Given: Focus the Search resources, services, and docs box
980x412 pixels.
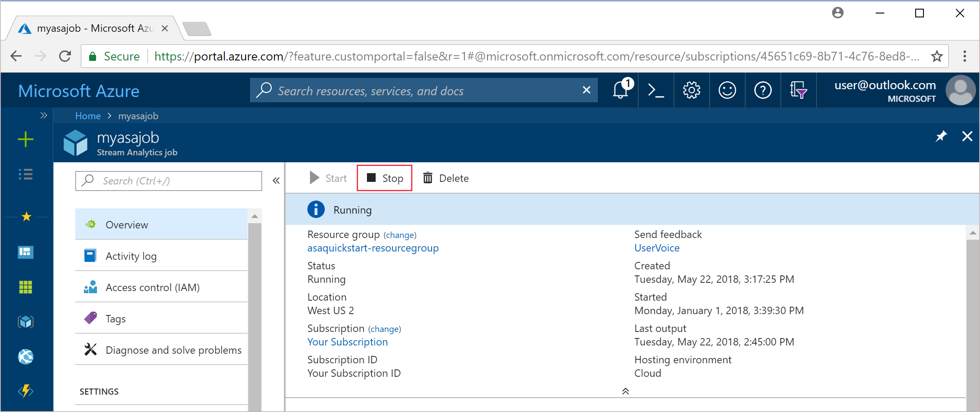Looking at the screenshot, I should click(424, 90).
